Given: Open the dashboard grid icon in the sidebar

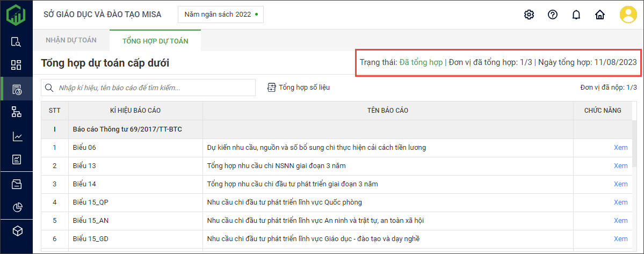Looking at the screenshot, I should point(17,65).
